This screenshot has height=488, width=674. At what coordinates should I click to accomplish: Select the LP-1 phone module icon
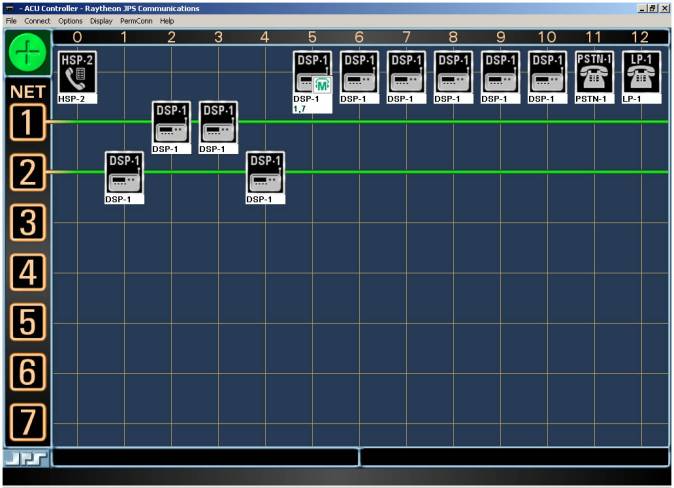(641, 72)
